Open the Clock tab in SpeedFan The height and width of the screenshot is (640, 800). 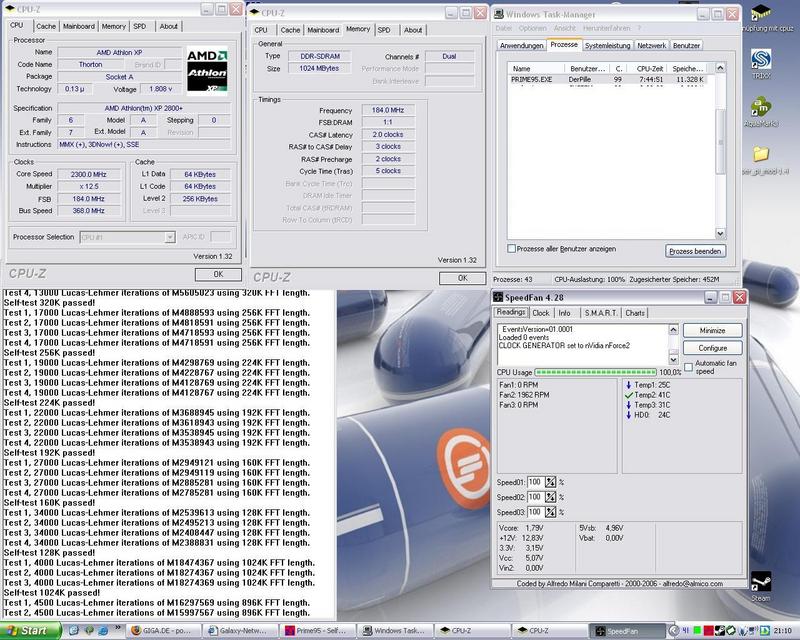coord(541,313)
